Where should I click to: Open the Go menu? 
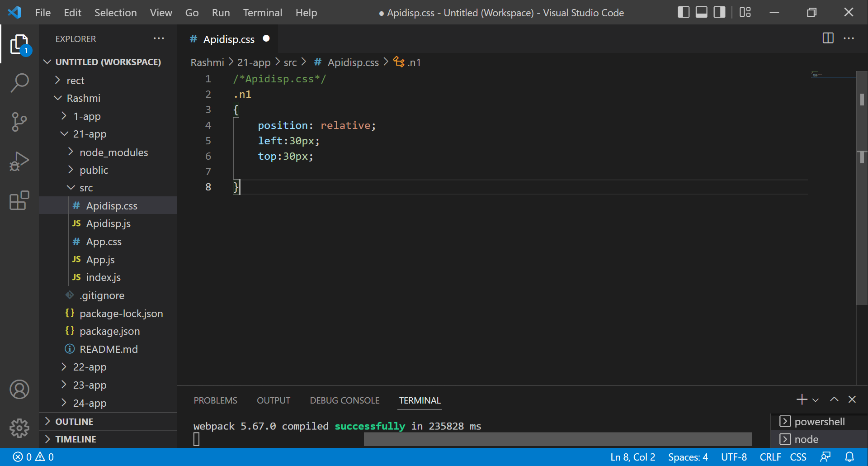coord(192,13)
